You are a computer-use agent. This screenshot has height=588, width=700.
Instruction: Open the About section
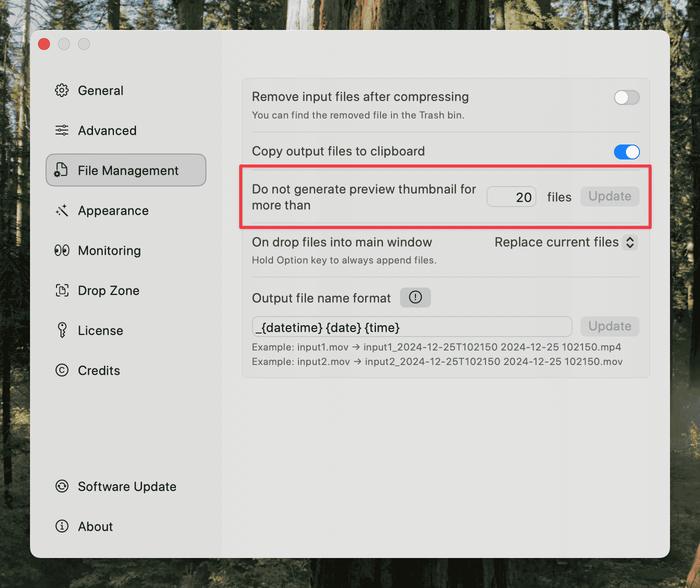[x=95, y=526]
